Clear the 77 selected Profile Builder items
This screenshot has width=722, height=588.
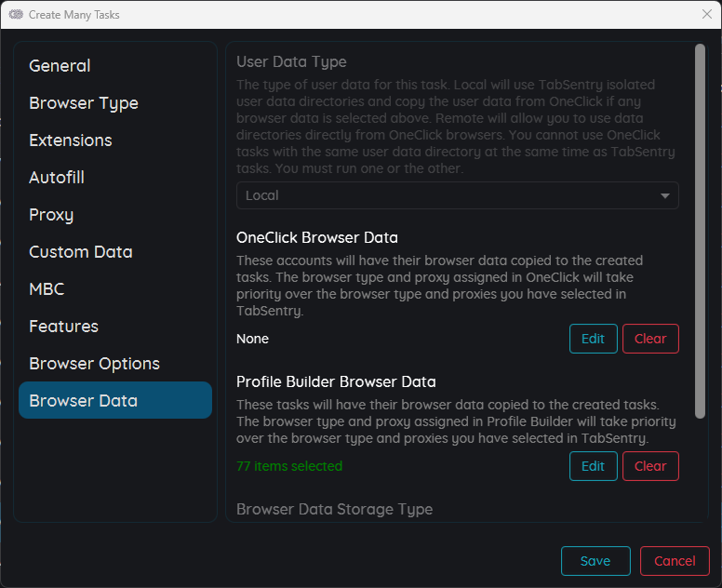[650, 466]
